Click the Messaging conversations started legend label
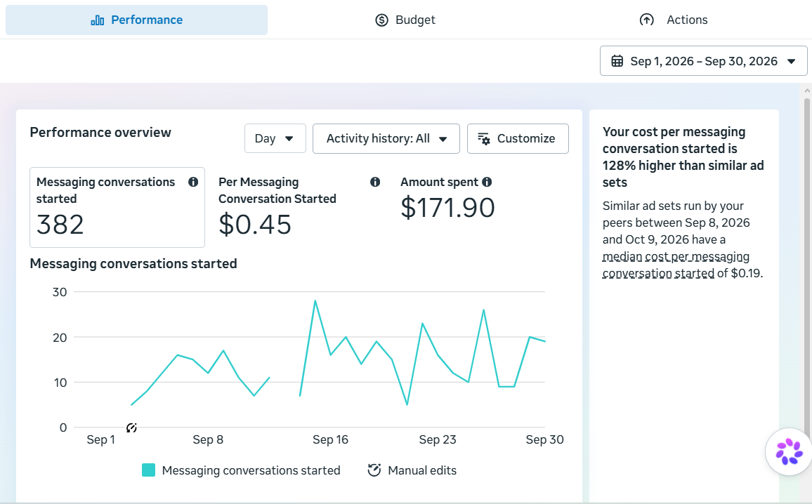 pyautogui.click(x=251, y=470)
